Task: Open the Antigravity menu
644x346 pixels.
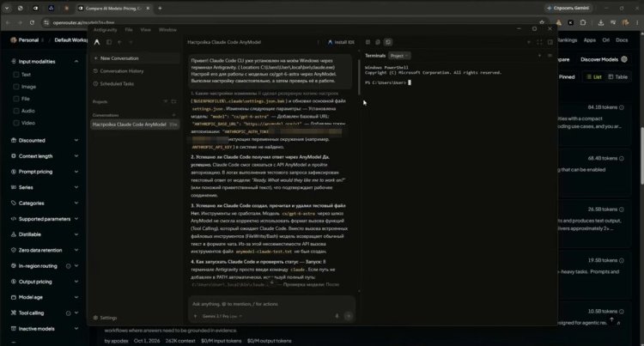Action: click(105, 30)
